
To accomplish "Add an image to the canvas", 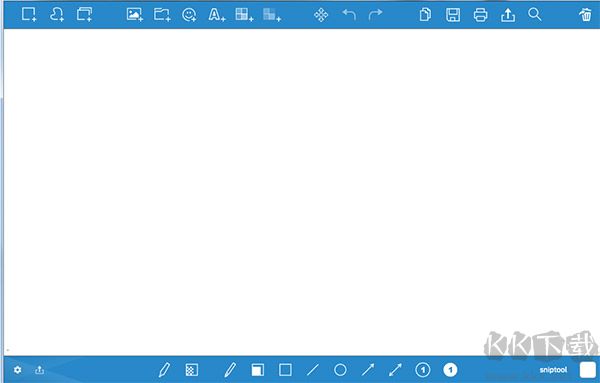I will point(135,15).
